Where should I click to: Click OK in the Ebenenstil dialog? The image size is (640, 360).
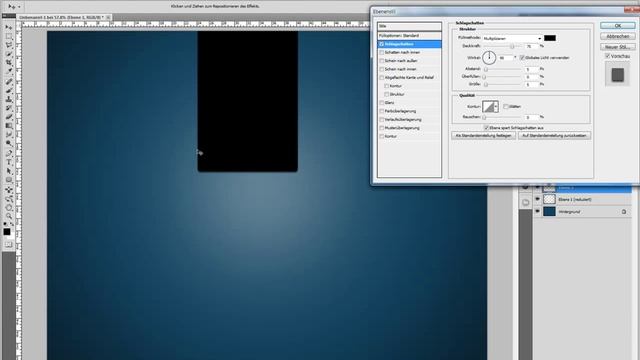[x=618, y=26]
